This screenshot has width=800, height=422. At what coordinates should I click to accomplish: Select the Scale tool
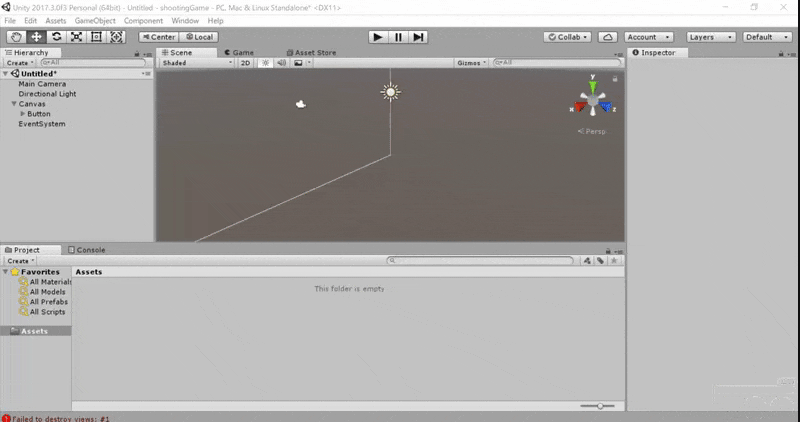[x=76, y=37]
